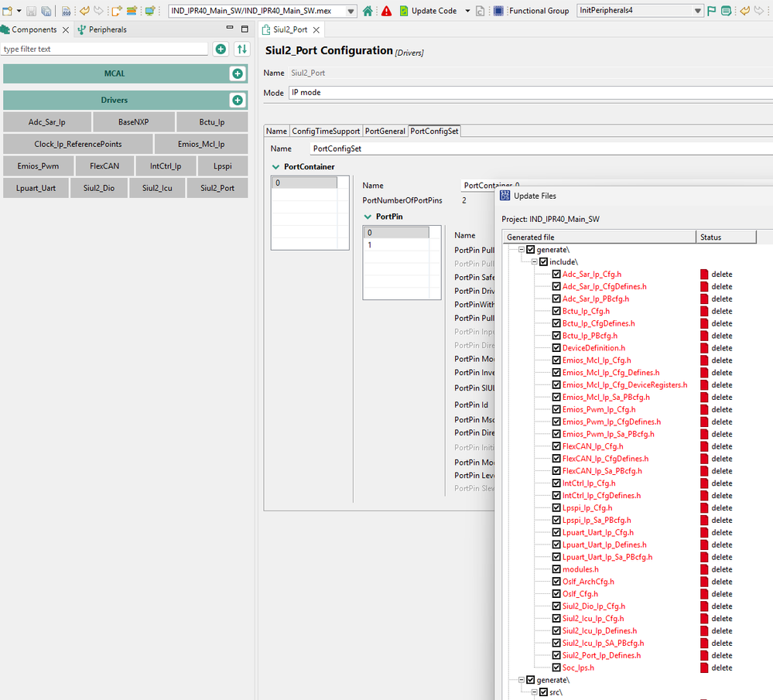Collapse the PortContainer section

point(275,166)
